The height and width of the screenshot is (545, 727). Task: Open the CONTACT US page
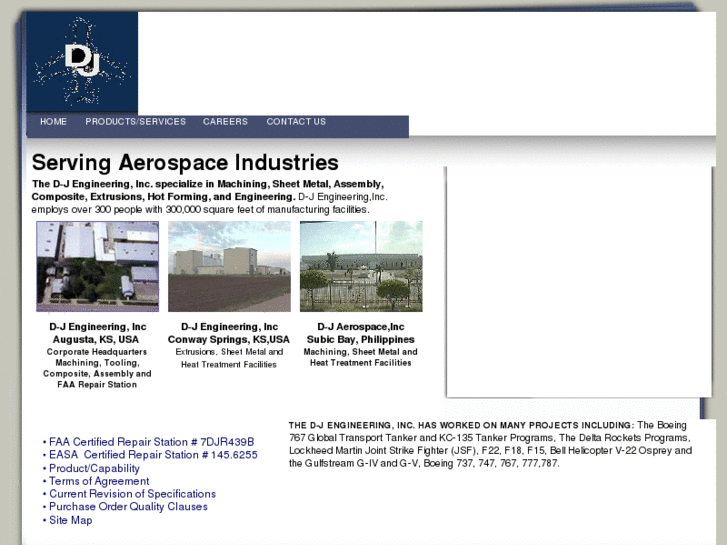click(296, 122)
